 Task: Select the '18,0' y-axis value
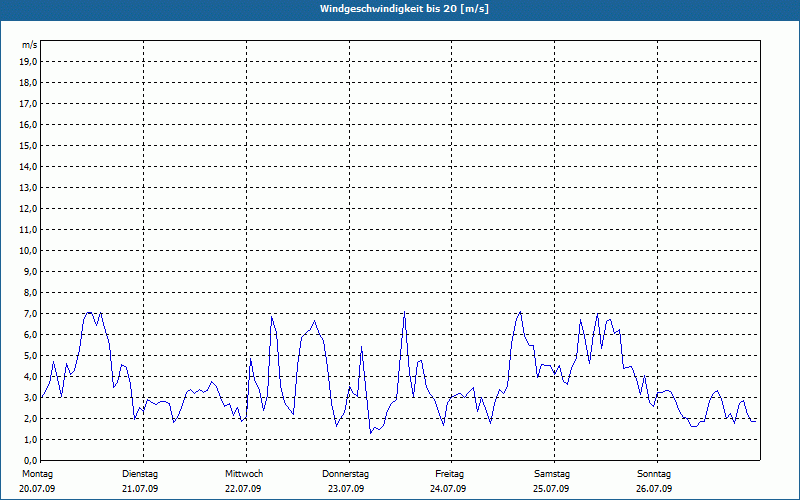(x=28, y=83)
